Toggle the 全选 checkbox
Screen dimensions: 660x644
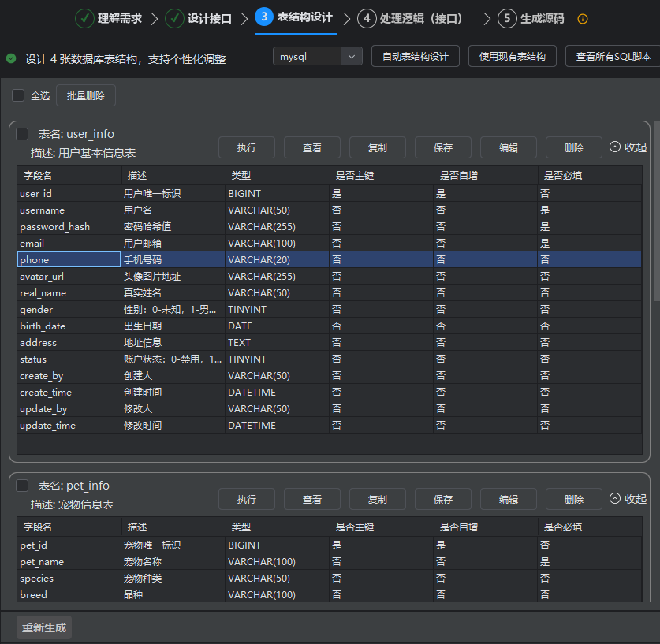[18, 95]
